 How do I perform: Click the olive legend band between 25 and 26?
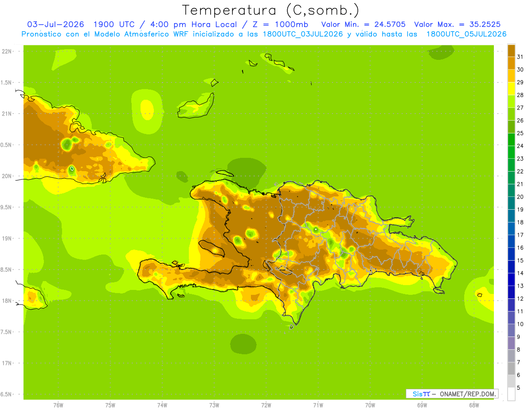[511, 127]
